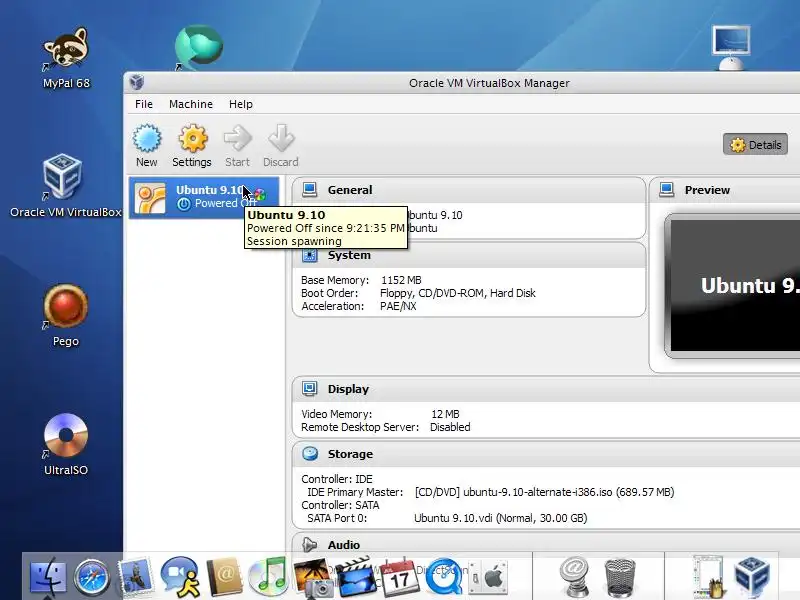Launch Safari compass icon in the dock
800x600 pixels.
[x=92, y=577]
